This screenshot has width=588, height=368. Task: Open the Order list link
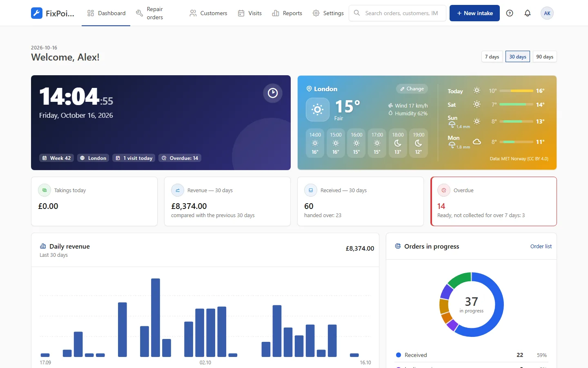click(x=541, y=246)
